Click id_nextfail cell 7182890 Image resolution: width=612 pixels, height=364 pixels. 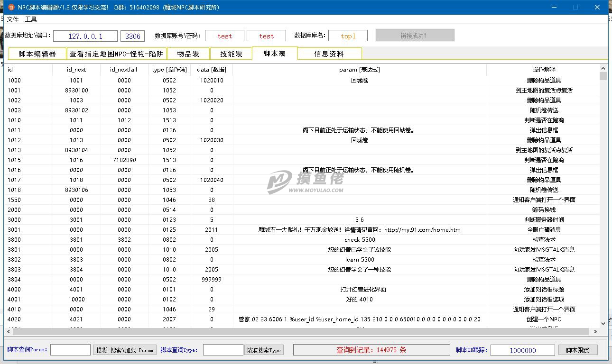(x=124, y=160)
